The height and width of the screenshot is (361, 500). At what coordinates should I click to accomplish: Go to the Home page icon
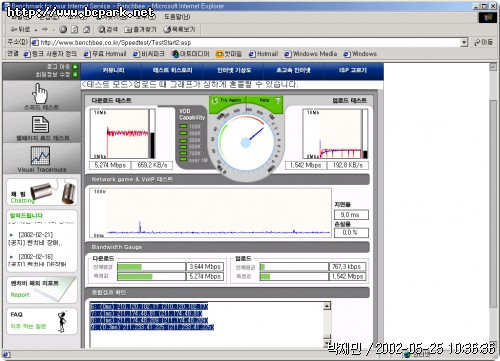[86, 30]
